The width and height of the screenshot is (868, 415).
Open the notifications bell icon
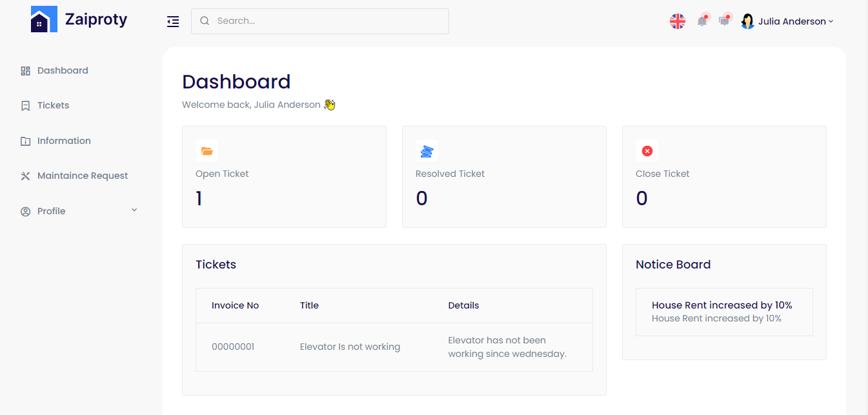702,21
